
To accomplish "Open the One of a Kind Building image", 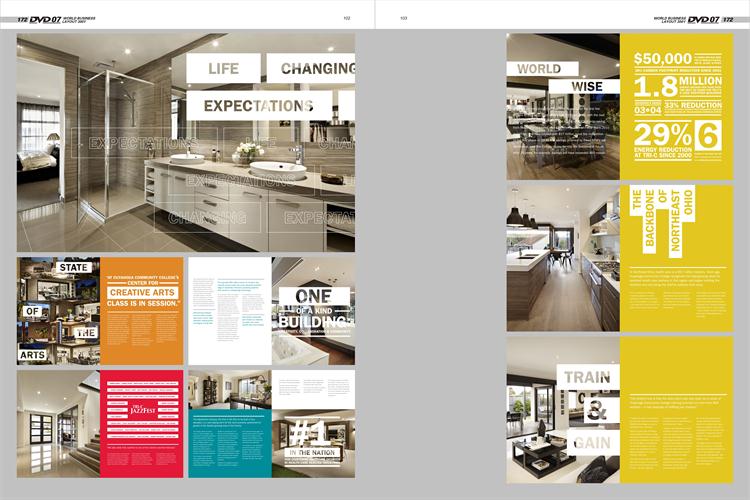I will (314, 311).
